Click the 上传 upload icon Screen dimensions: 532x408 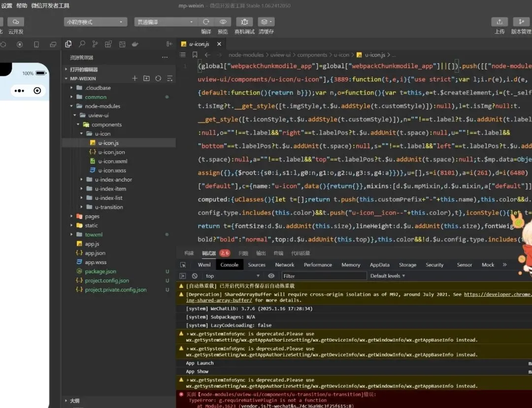[499, 22]
